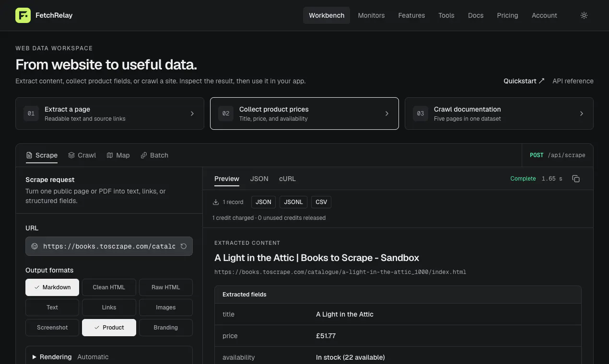The height and width of the screenshot is (364, 609).
Task: Click the FetchRelay logo icon
Action: point(23,15)
